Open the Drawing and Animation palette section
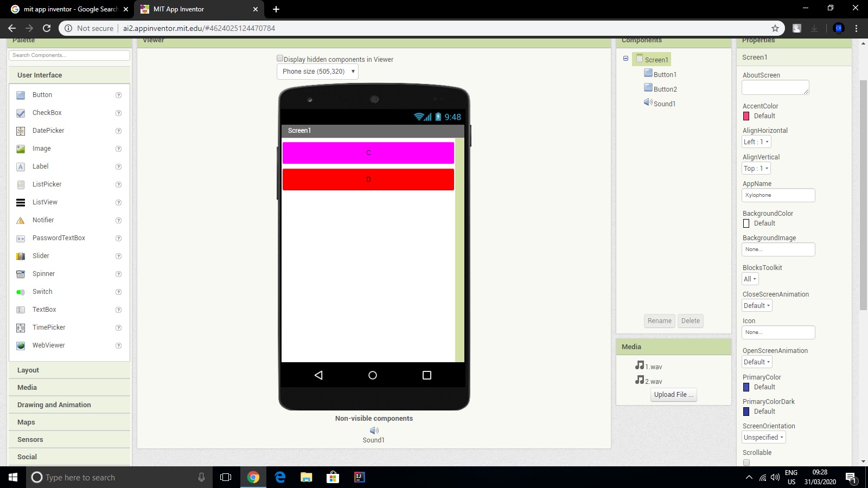Image resolution: width=868 pixels, height=488 pixels. 54,404
